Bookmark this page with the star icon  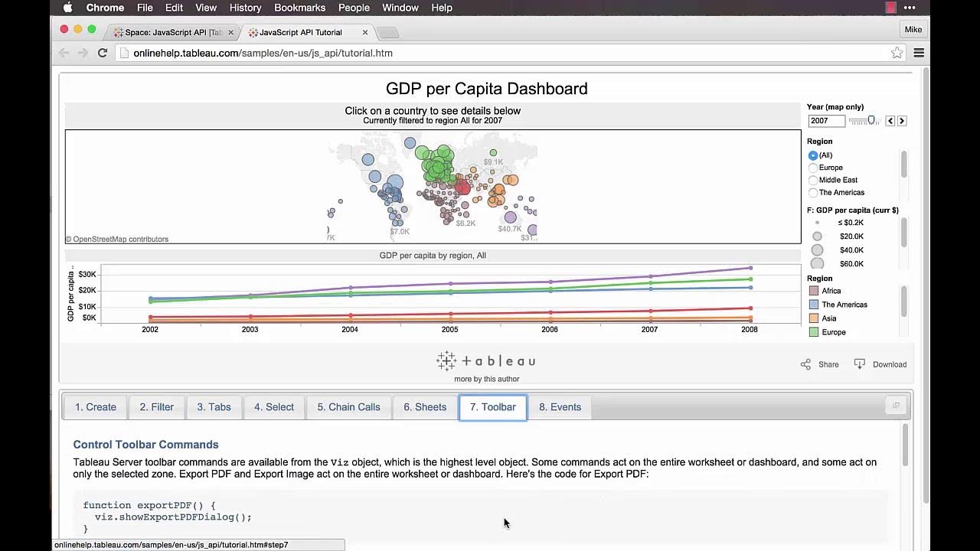(897, 53)
